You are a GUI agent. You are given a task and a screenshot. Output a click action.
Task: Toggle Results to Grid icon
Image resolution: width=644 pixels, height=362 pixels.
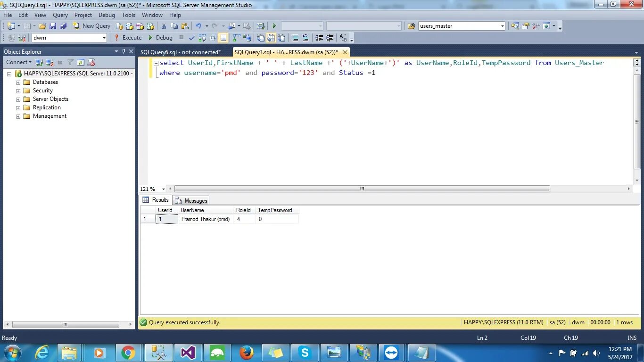click(271, 38)
